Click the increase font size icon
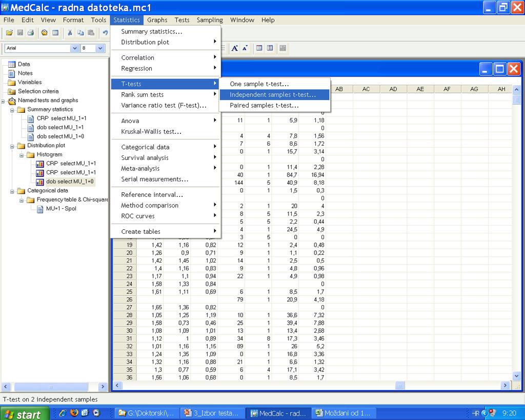The width and height of the screenshot is (525, 420). 235,48
